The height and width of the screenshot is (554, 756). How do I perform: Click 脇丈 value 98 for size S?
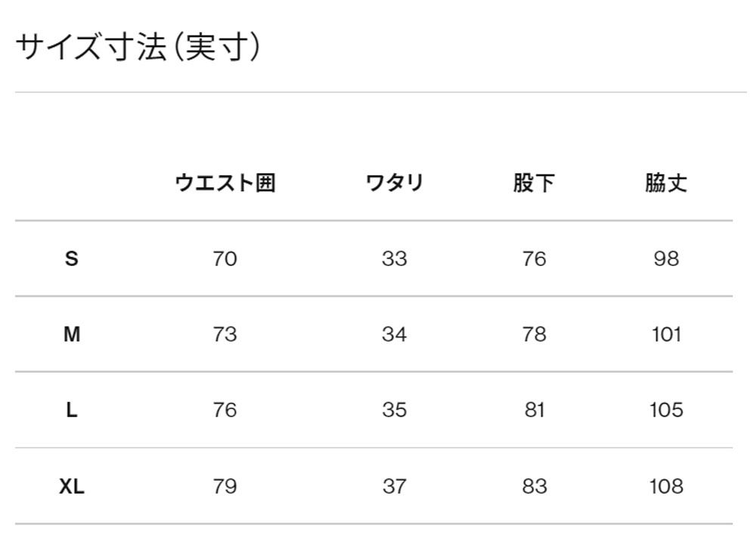tap(666, 259)
